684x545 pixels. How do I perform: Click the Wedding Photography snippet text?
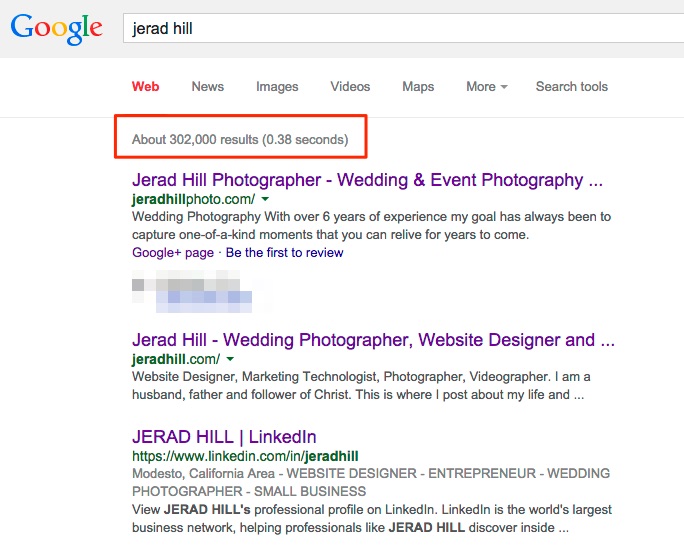click(x=371, y=226)
